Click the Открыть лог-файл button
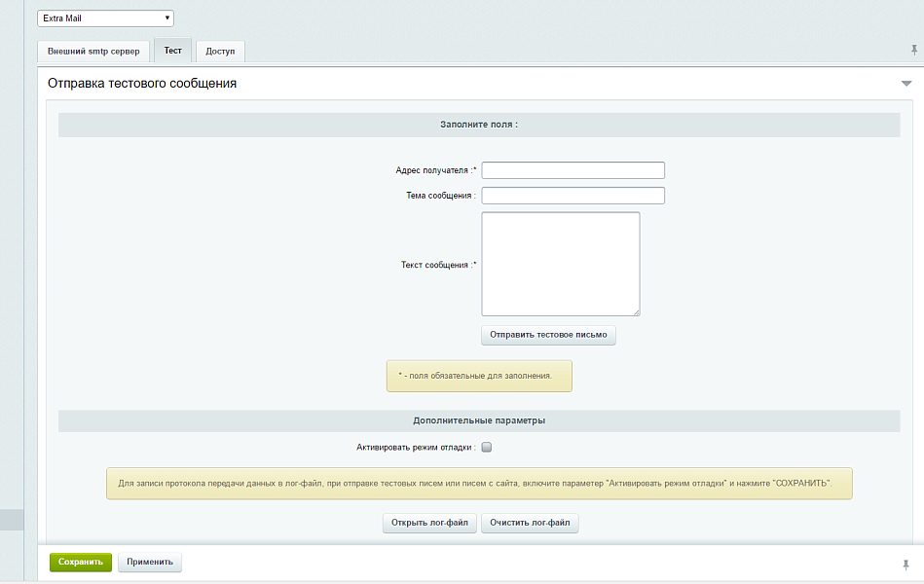924x584 pixels. 429,524
